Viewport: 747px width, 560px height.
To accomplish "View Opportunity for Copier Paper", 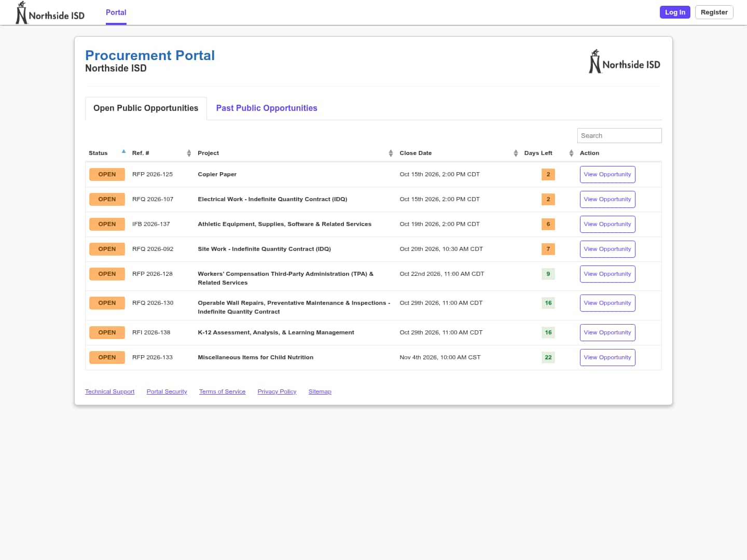I will click(607, 174).
